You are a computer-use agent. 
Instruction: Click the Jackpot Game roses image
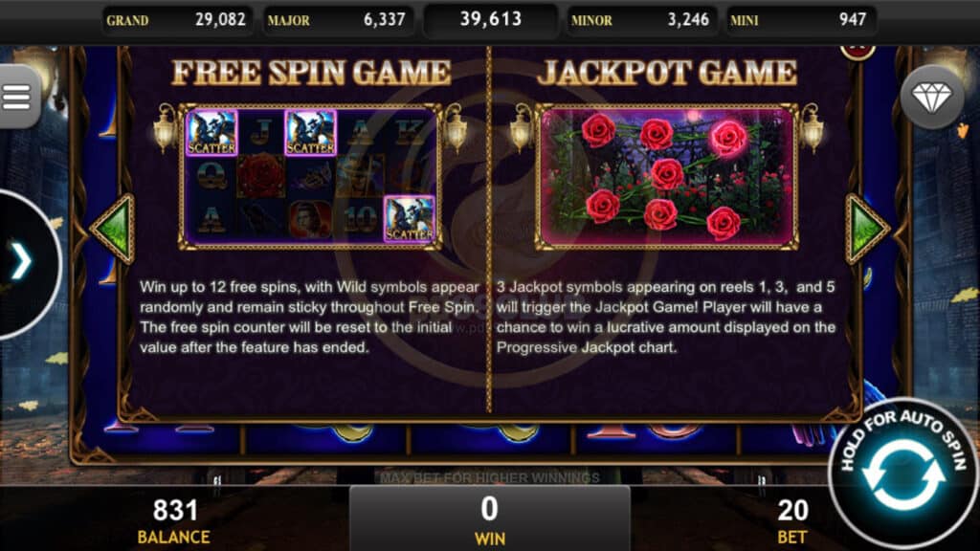coord(667,177)
